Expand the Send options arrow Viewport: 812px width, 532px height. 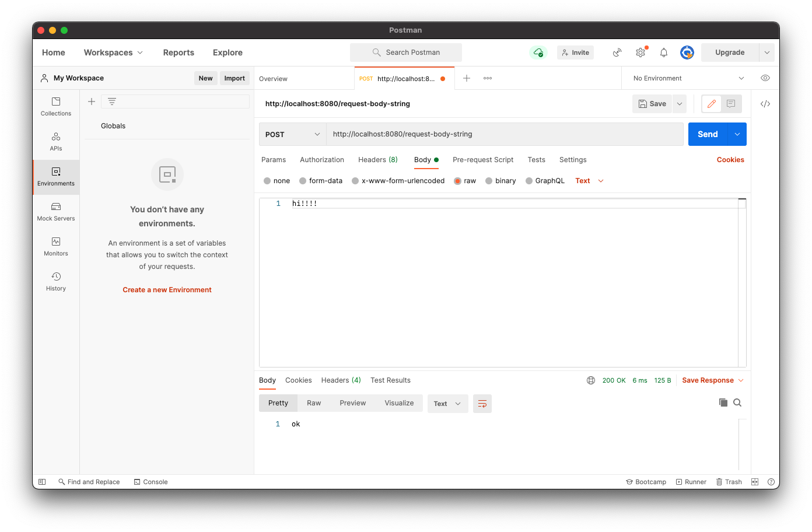click(x=737, y=134)
